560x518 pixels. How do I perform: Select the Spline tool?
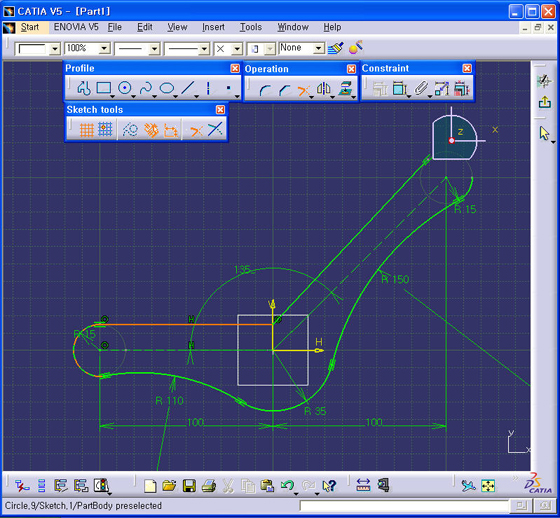pyautogui.click(x=146, y=88)
